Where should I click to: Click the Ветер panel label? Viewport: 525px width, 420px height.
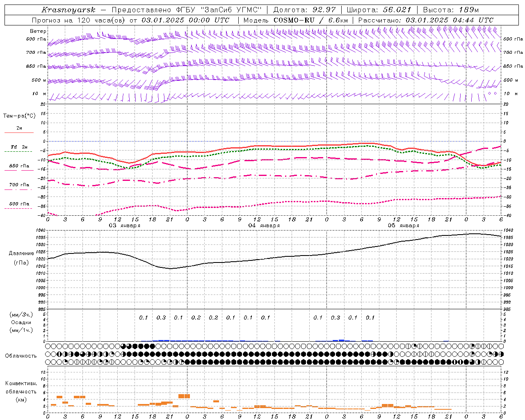(x=38, y=31)
